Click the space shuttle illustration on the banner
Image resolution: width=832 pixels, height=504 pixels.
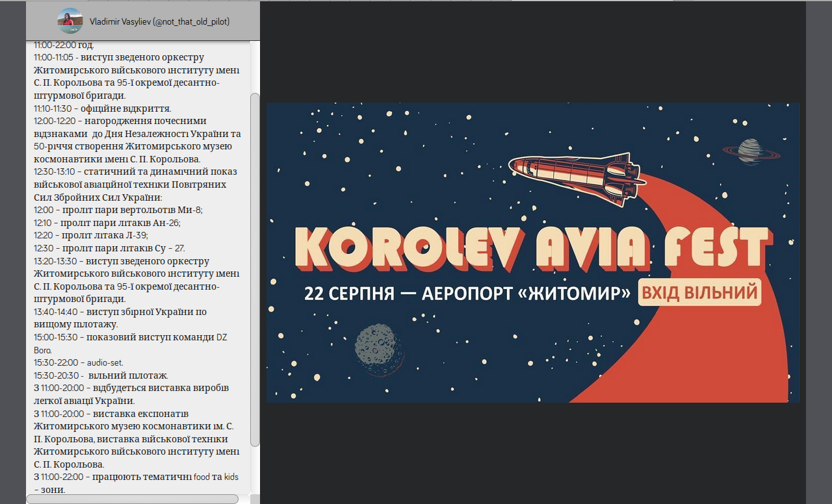(575, 175)
